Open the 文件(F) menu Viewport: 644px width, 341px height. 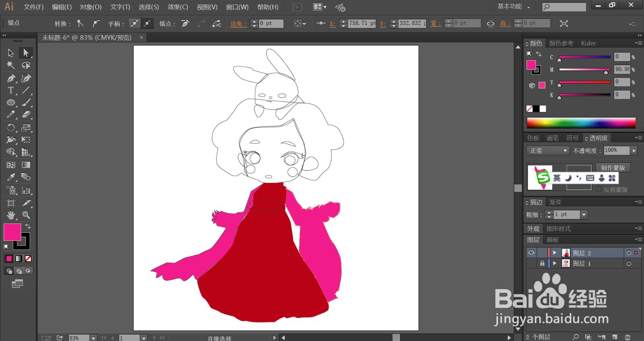tap(33, 7)
